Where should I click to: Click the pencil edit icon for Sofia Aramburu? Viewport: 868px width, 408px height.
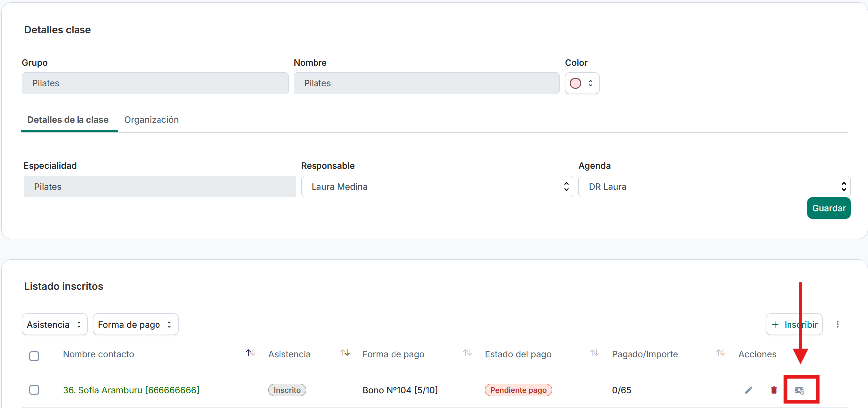click(x=748, y=390)
